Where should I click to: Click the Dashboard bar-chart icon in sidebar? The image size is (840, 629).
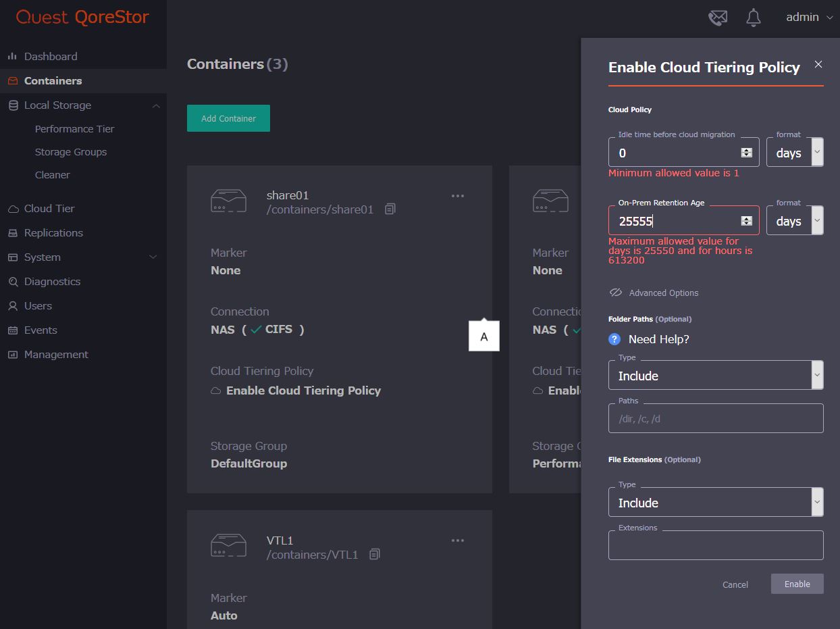tap(12, 56)
